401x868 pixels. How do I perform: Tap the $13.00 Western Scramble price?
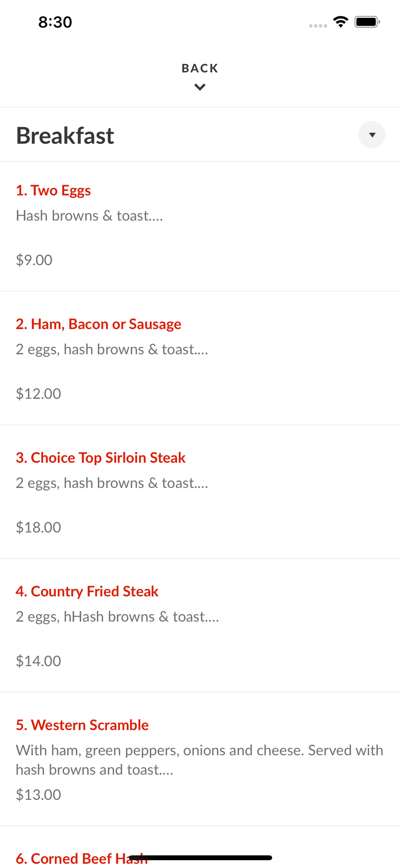click(39, 795)
